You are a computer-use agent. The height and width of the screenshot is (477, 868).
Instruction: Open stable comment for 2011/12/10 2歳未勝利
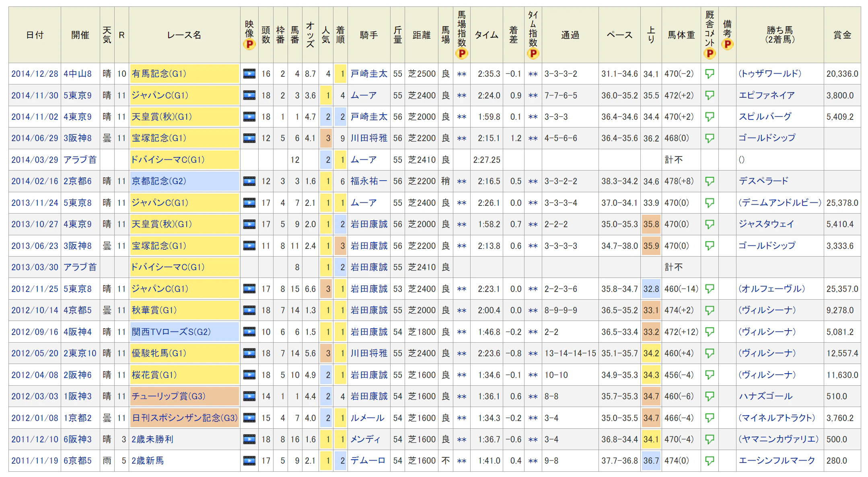click(710, 440)
